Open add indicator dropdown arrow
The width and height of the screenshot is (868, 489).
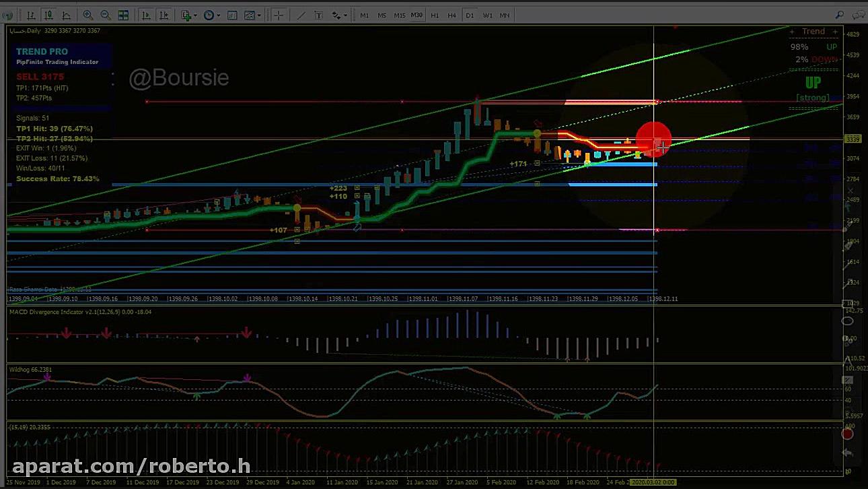click(x=195, y=15)
